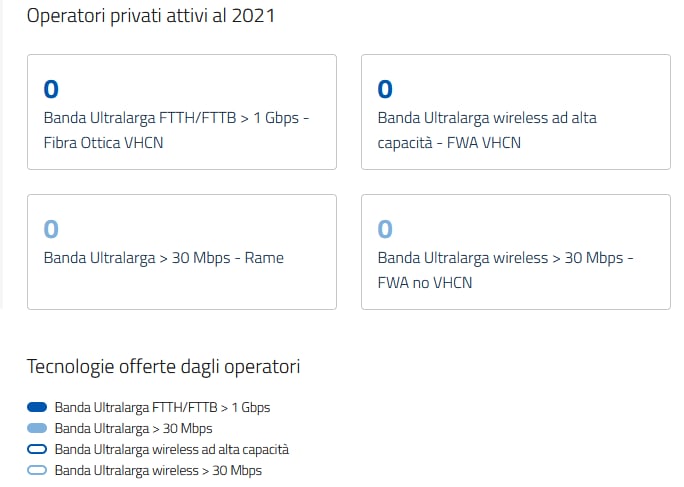Click the 'Operatori privati attivi al 2021' heading
Screen dimensions: 684x487
(151, 16)
